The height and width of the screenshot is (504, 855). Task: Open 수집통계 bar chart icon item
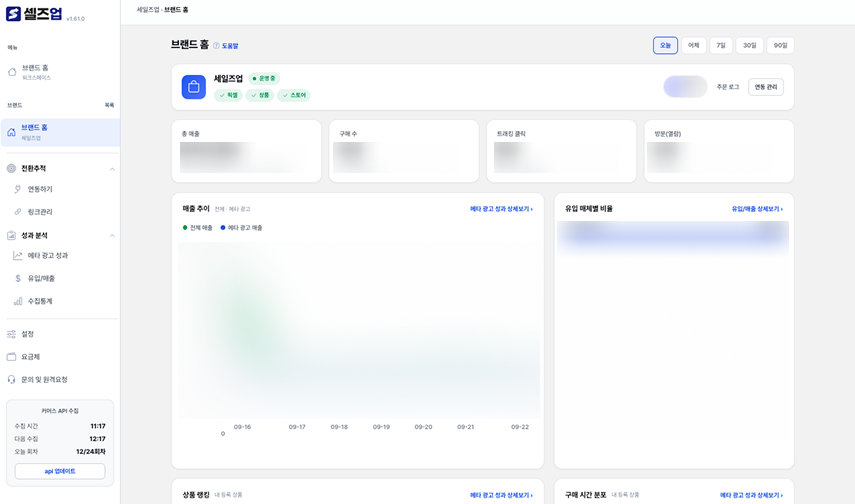(17, 301)
